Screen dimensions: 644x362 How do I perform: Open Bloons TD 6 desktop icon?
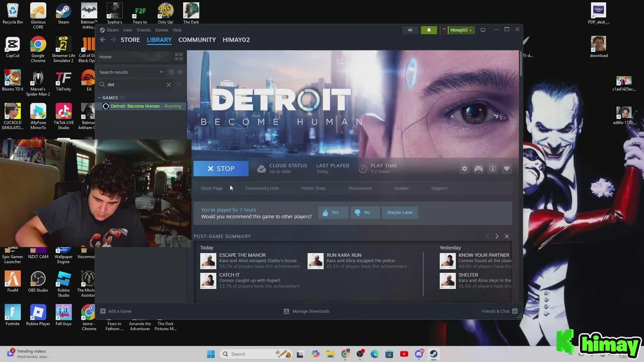(x=13, y=81)
